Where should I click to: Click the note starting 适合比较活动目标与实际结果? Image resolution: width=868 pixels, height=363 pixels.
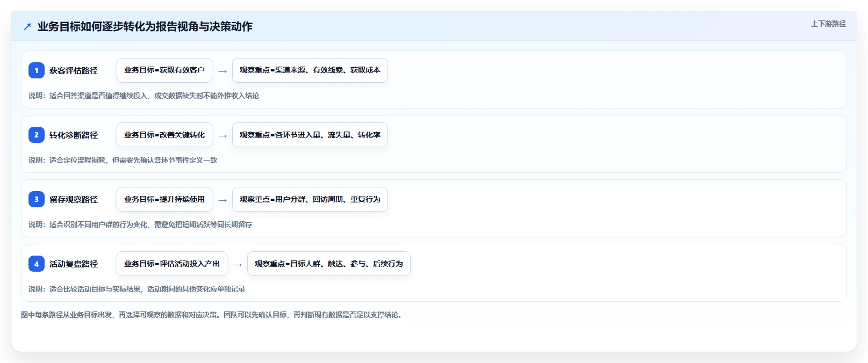pyautogui.click(x=137, y=289)
